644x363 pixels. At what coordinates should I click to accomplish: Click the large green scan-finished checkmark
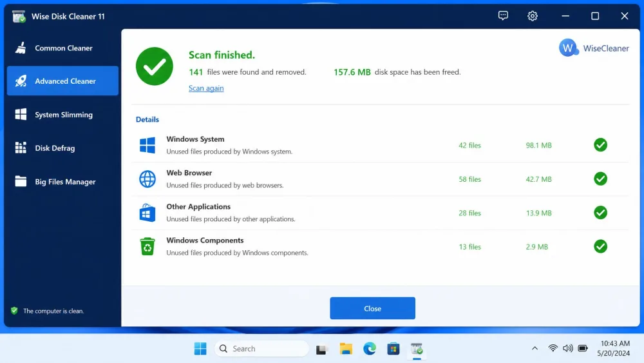(x=155, y=66)
